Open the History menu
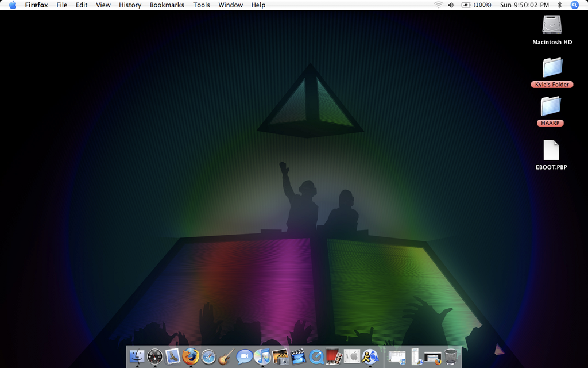 pyautogui.click(x=130, y=5)
